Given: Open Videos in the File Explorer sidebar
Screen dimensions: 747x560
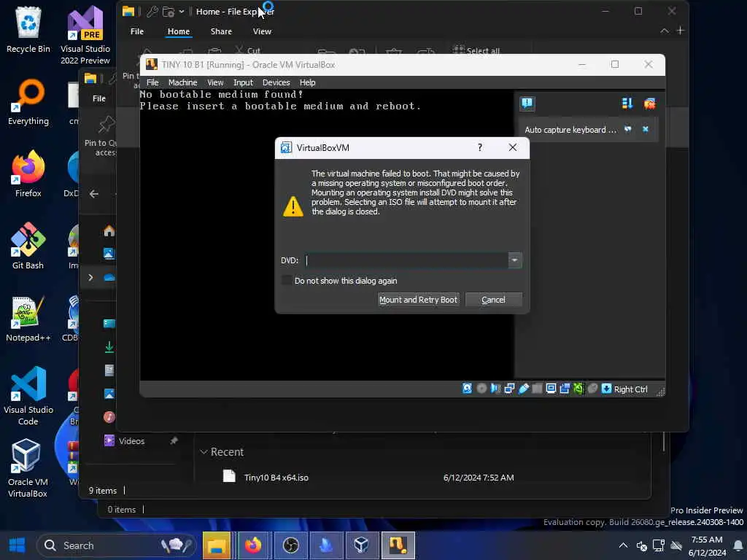Looking at the screenshot, I should (131, 441).
